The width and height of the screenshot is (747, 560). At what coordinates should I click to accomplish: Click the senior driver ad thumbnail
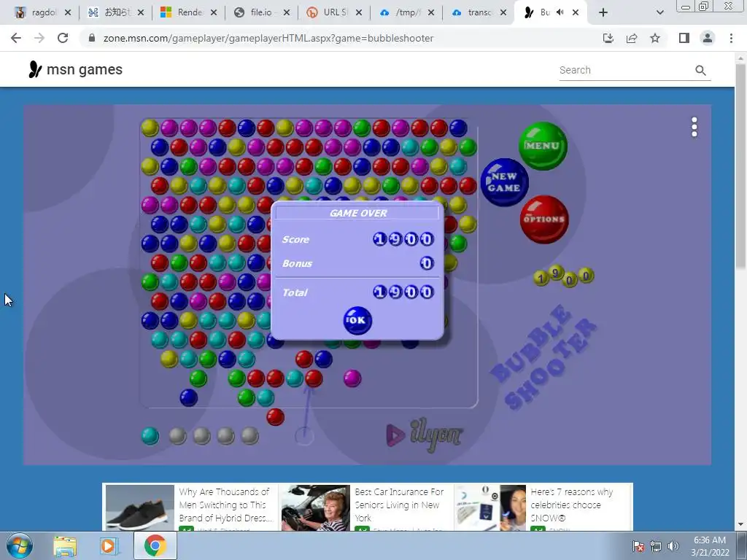pyautogui.click(x=315, y=507)
